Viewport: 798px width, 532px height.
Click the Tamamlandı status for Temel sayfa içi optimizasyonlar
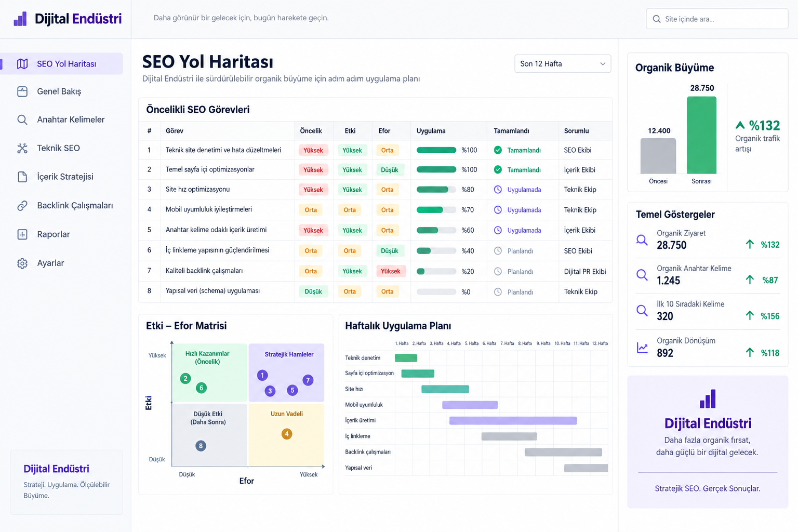pos(517,170)
